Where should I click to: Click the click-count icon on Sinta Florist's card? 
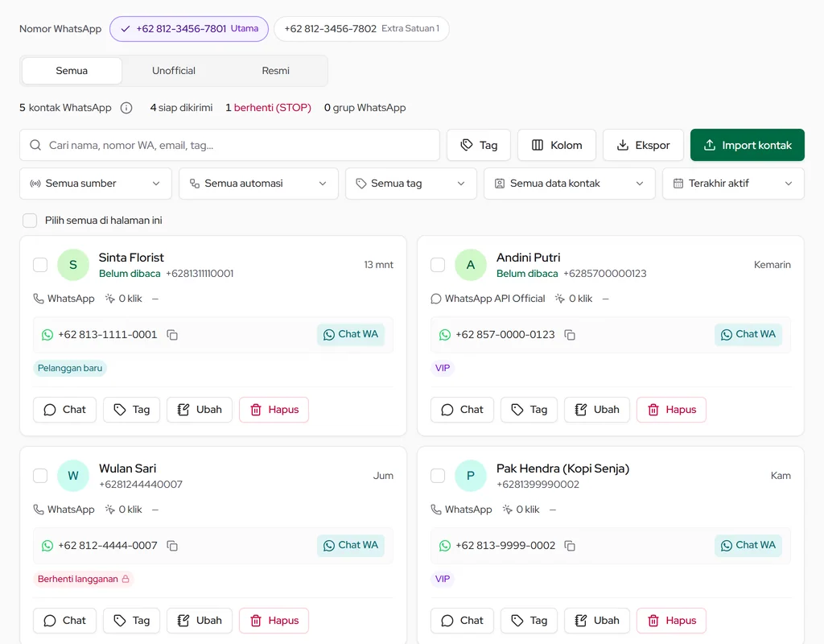(109, 299)
